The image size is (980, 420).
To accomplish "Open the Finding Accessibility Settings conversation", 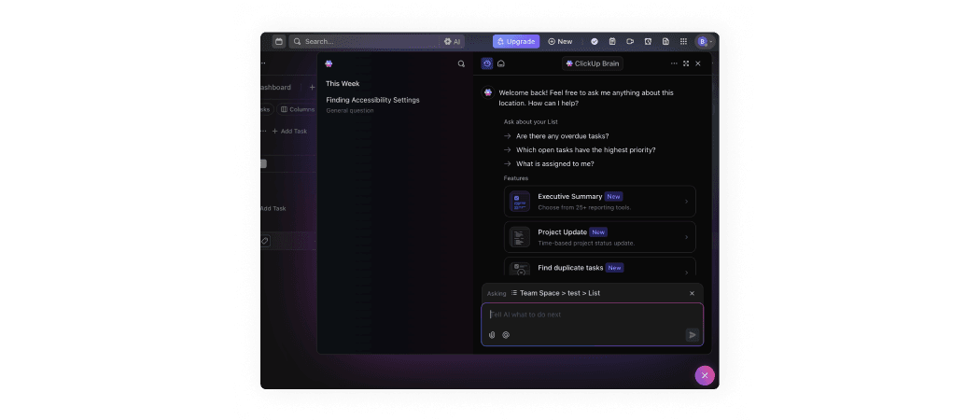I will pos(372,100).
